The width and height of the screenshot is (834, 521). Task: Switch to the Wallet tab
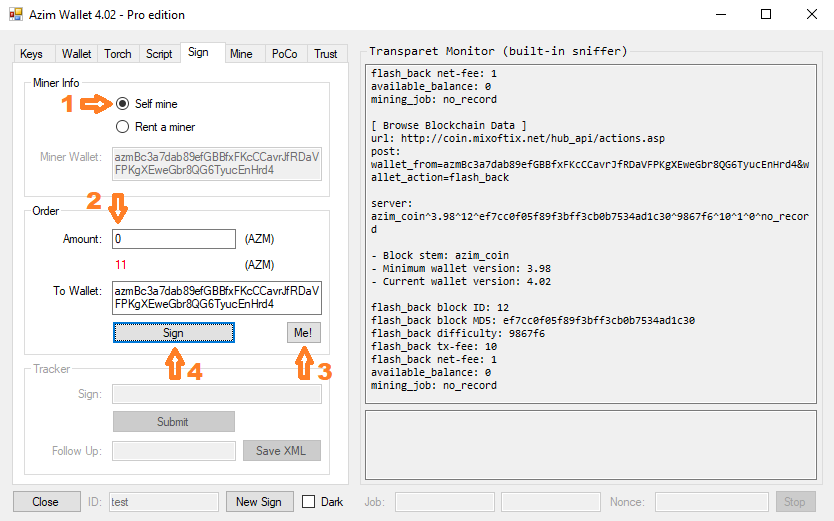(77, 54)
